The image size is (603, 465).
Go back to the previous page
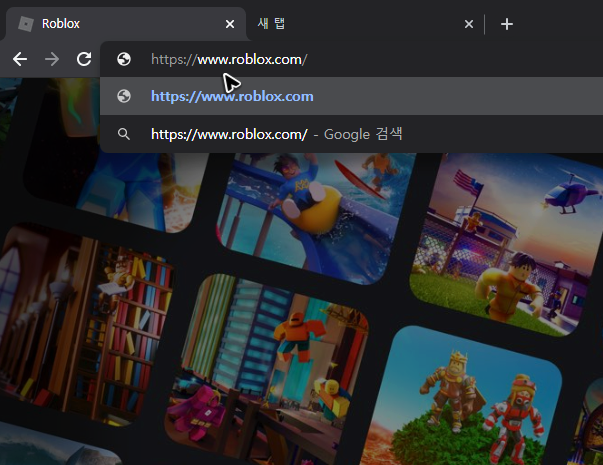coord(20,59)
